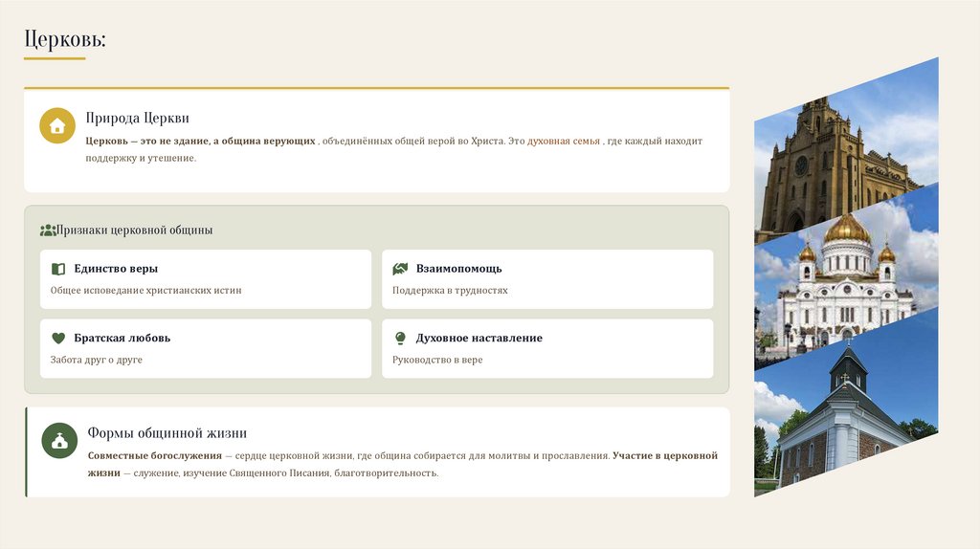The image size is (980, 549).
Task: Click the handshake icon next to Взаимопомощь
Action: (400, 269)
